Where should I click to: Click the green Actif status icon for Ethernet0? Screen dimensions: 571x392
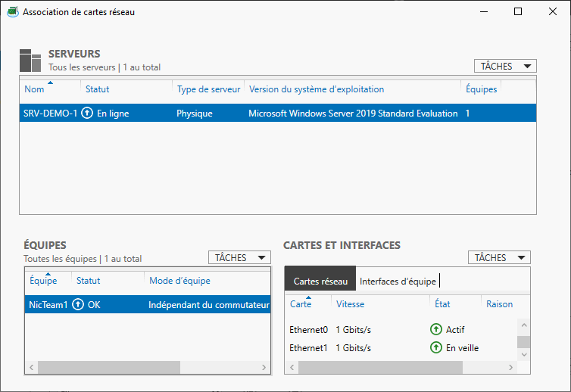pos(435,330)
